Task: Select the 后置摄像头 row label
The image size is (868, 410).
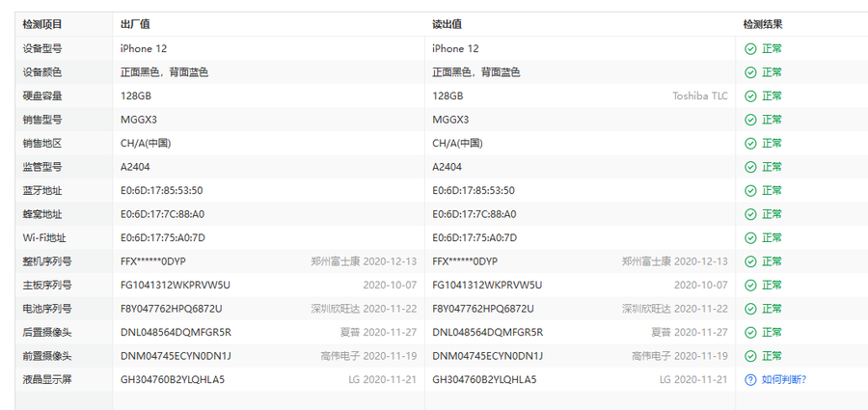Action: [47, 333]
